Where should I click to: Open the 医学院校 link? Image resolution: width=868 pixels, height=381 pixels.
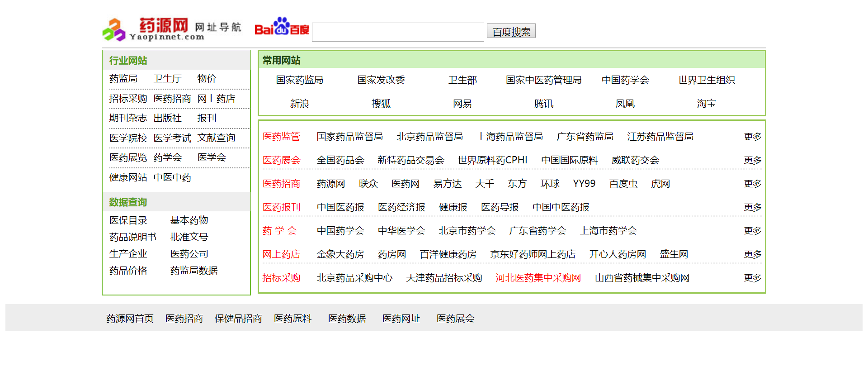[x=128, y=138]
